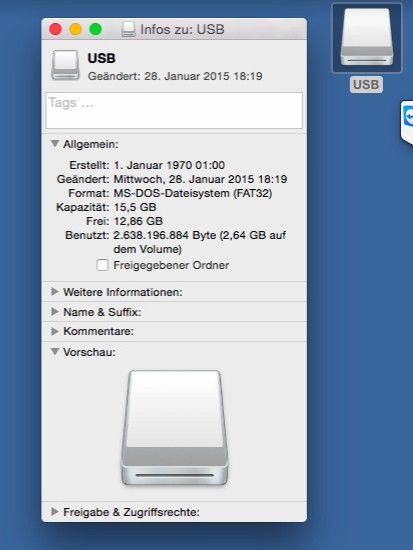Click the Benutzt value 2.638.196.884 Byte

[x=200, y=242]
